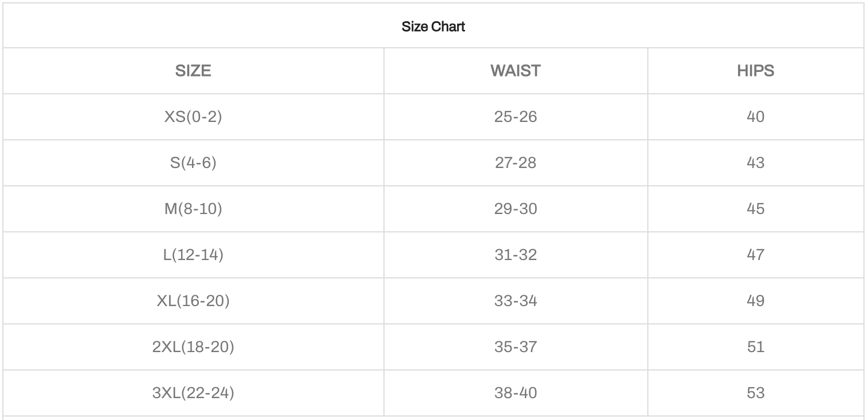Click the 31-32 waist value
The image size is (868, 420).
516,255
